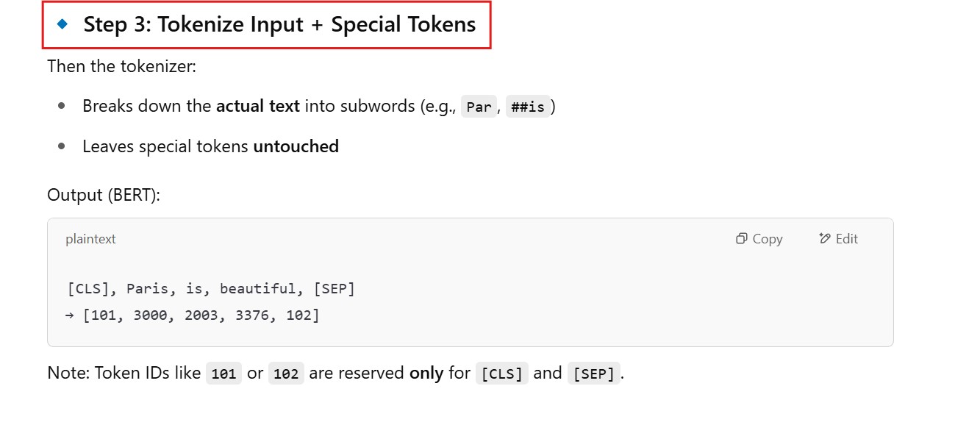Click the '[CLS]' code chip in the note
The height and width of the screenshot is (425, 980).
(502, 374)
